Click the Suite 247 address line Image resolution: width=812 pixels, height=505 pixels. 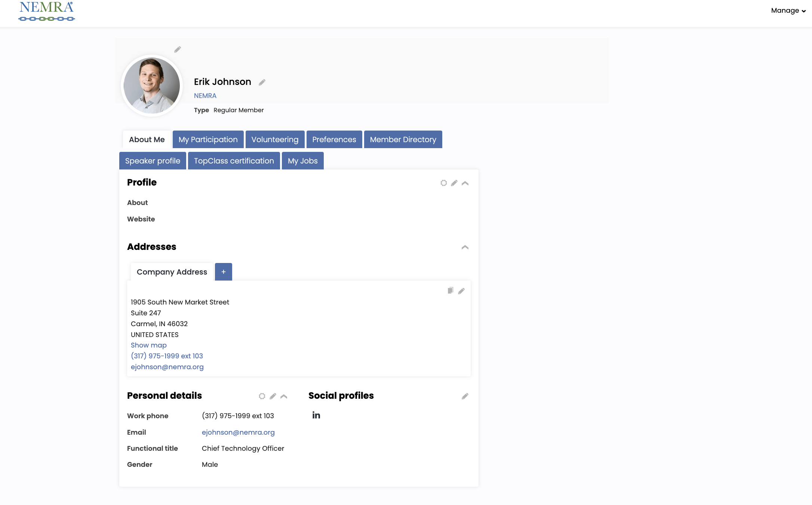pyautogui.click(x=146, y=313)
